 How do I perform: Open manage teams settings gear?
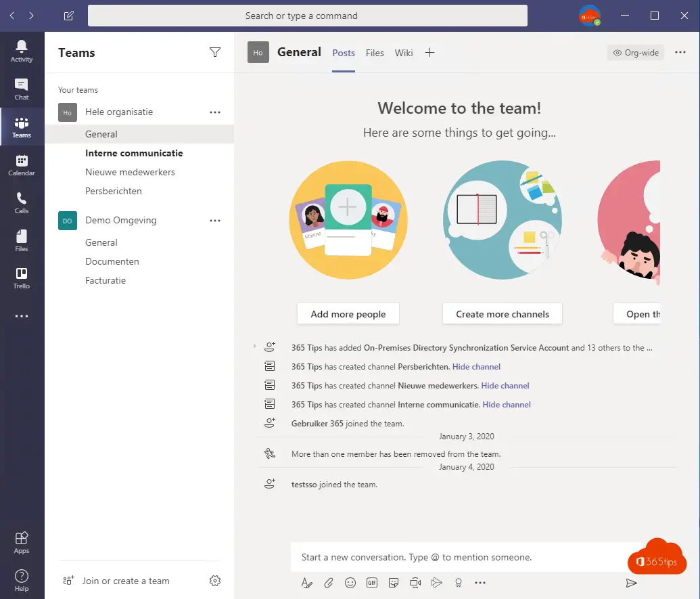(x=214, y=581)
